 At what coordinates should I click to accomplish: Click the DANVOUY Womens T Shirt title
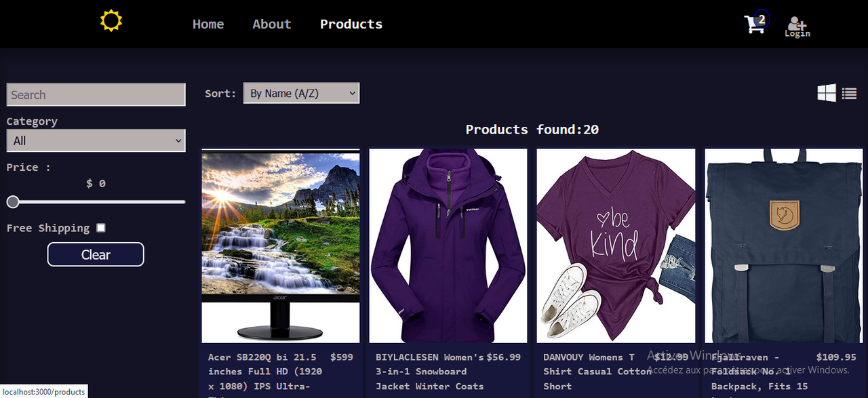point(597,372)
